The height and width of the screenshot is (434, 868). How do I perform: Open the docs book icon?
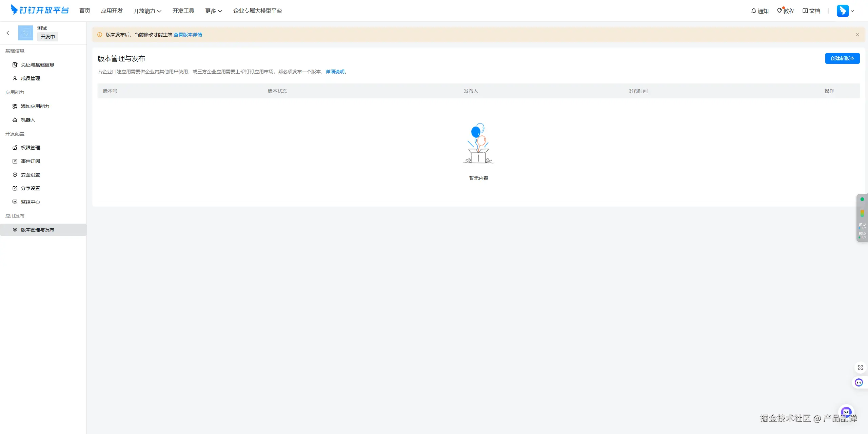[x=805, y=11]
